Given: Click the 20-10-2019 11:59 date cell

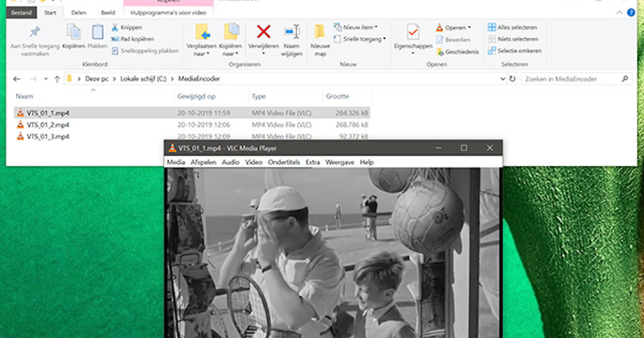Looking at the screenshot, I should pos(204,113).
